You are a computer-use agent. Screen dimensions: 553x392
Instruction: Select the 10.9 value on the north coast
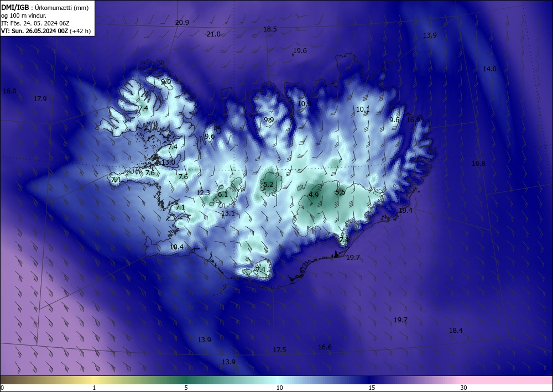coord(304,104)
